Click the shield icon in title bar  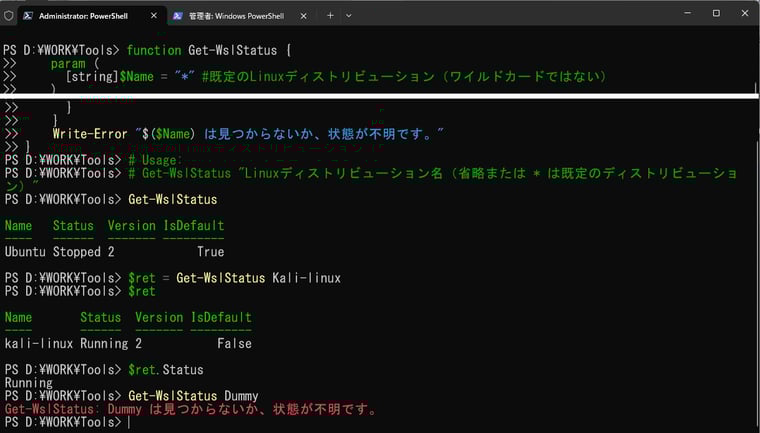[x=8, y=16]
